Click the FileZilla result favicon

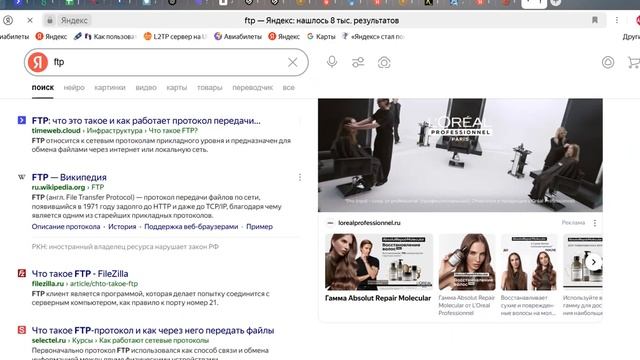(x=22, y=273)
